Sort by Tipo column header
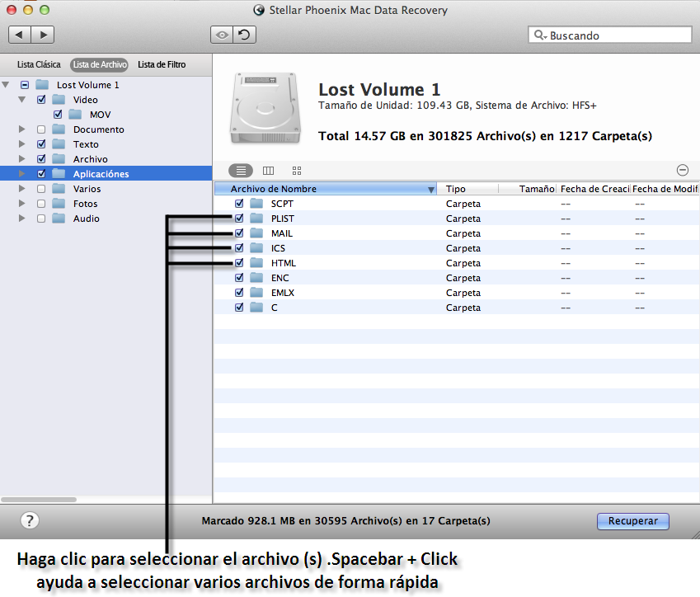This screenshot has width=700, height=597. coord(467,189)
